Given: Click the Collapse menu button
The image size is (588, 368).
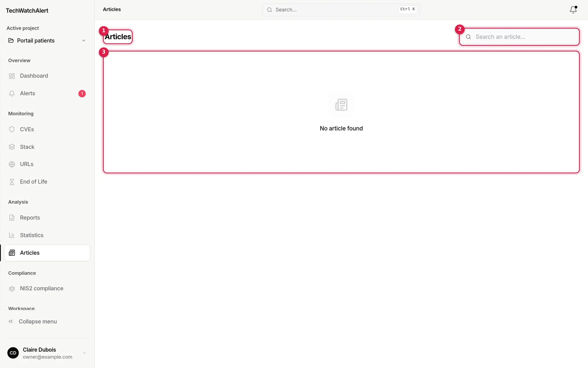Looking at the screenshot, I should click(47, 321).
